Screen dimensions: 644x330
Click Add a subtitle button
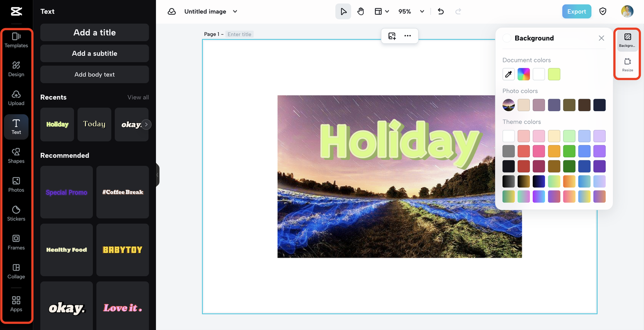[x=95, y=53]
